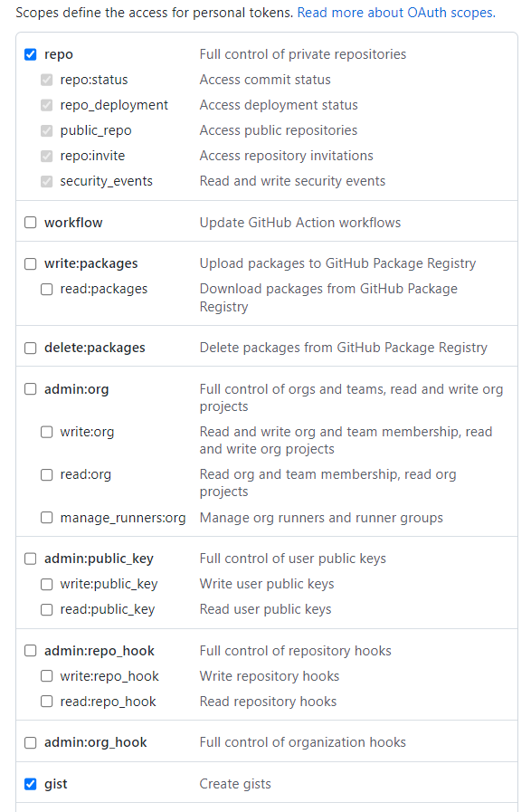Select the read:public_key checkbox
This screenshot has width=531, height=812.
46,609
